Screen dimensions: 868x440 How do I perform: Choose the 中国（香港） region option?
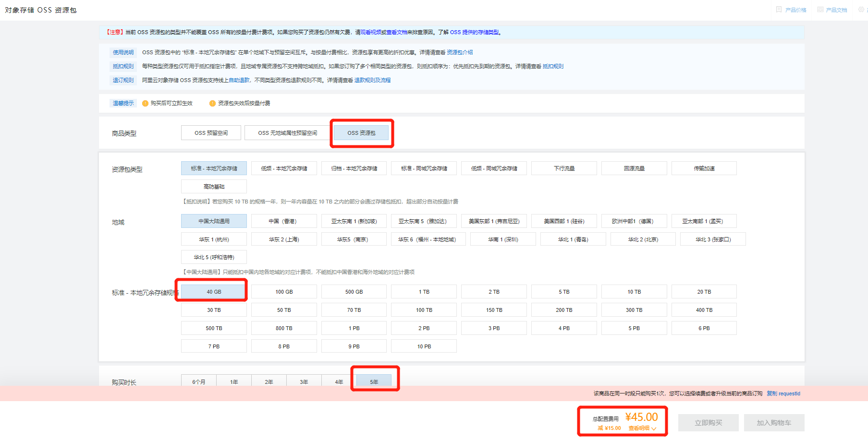tap(284, 221)
